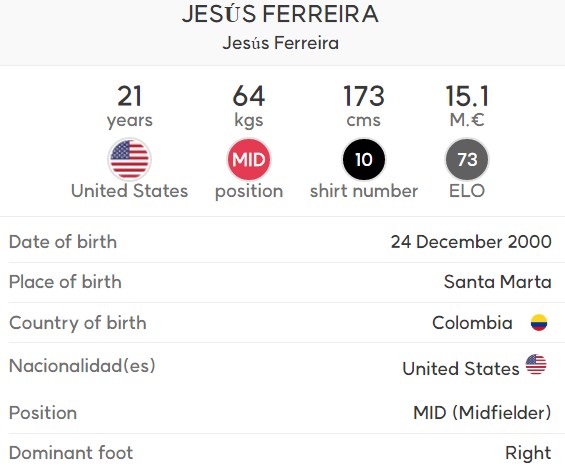Click the Santa Marta birthplace value
This screenshot has width=565, height=473.
pyautogui.click(x=498, y=282)
